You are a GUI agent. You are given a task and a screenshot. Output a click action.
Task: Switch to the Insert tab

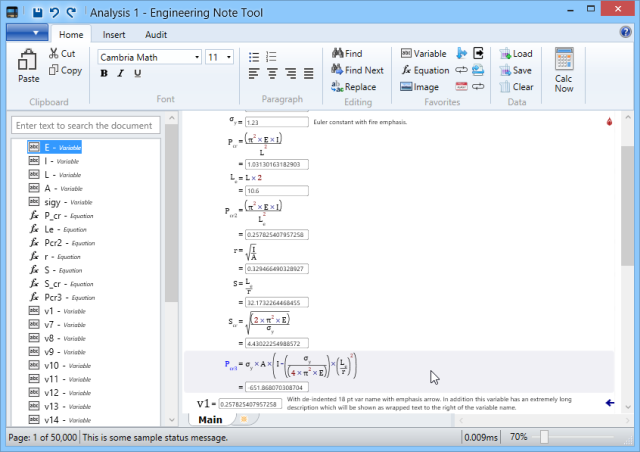(x=114, y=35)
